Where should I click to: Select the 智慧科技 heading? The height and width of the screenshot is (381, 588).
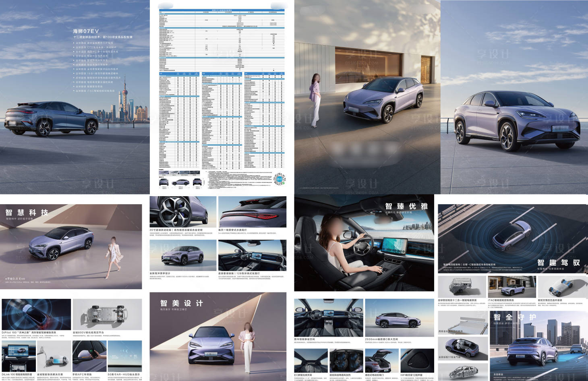pos(27,213)
